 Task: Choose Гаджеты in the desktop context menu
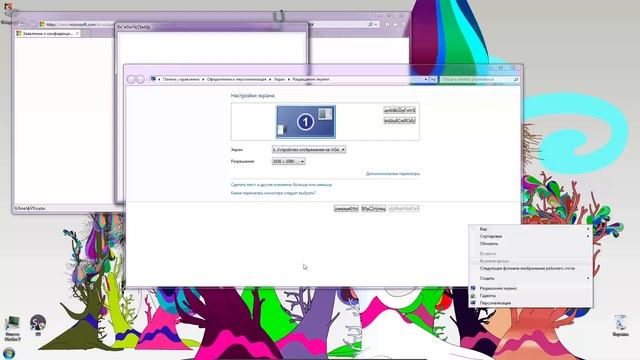(531, 296)
